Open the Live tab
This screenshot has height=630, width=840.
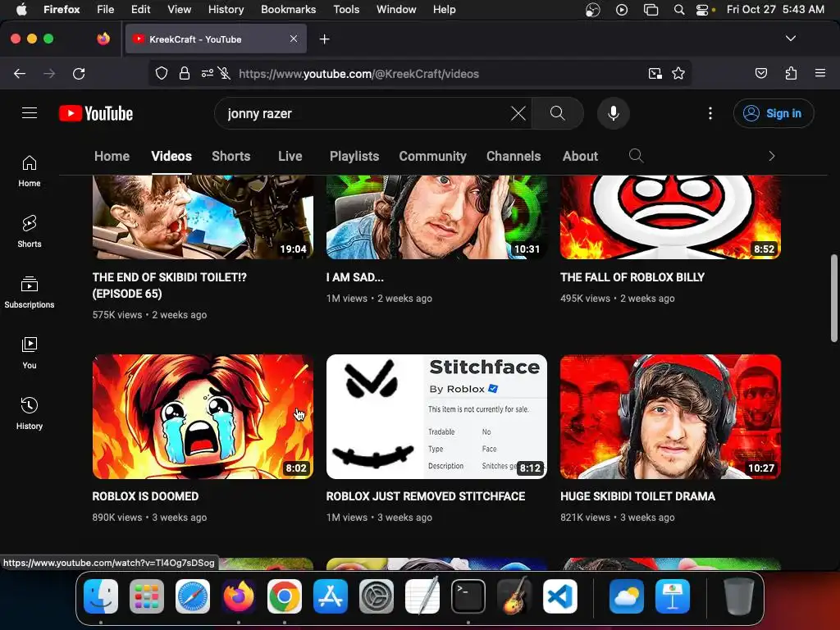coord(290,156)
